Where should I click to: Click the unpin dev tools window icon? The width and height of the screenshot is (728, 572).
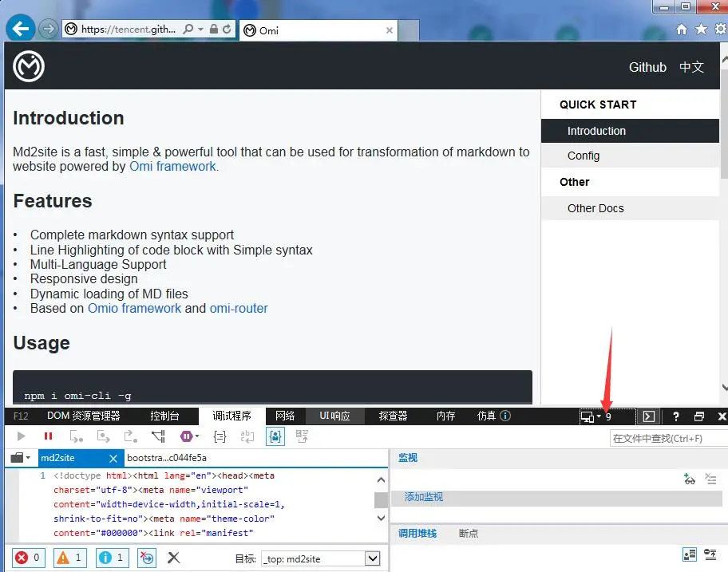point(698,416)
